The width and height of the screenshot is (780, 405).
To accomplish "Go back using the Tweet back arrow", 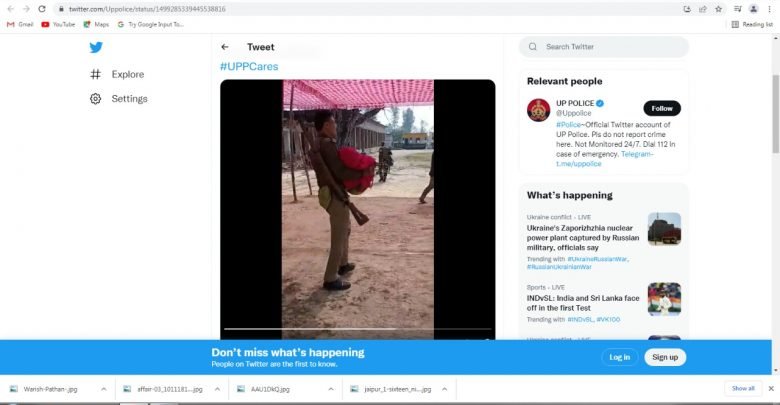I will [x=225, y=47].
